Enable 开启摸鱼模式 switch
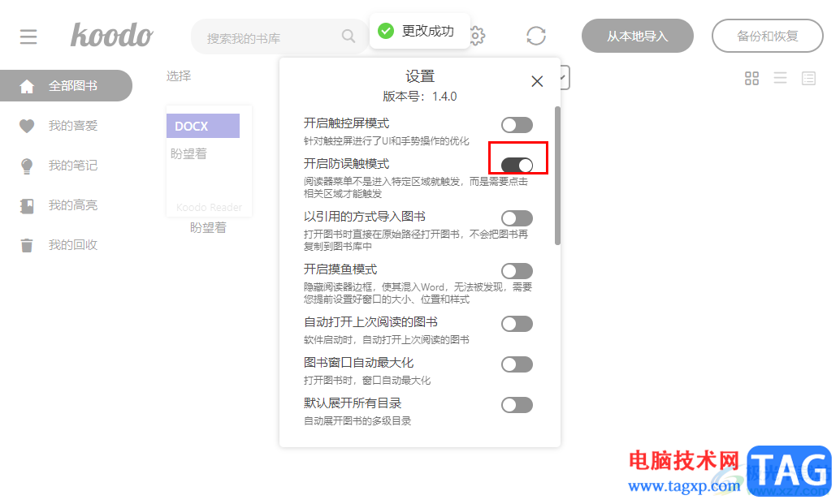Image resolution: width=840 pixels, height=504 pixels. coord(517,271)
